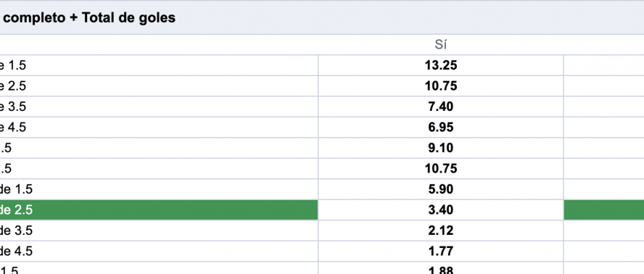644x274 pixels.
Task: Select 10.75 odds directly below 13.25
Action: [x=441, y=86]
